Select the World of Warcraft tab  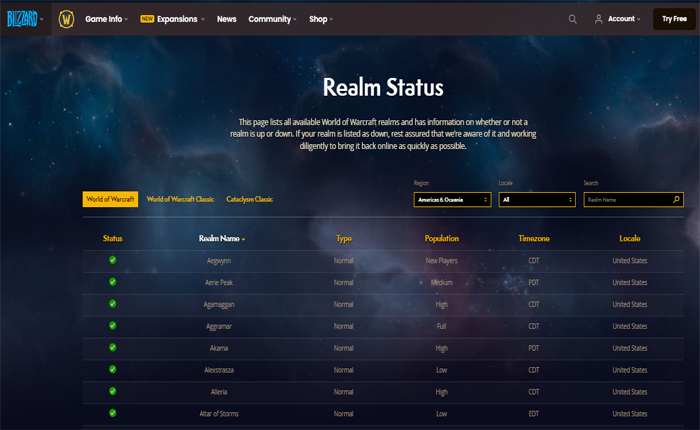tap(110, 199)
